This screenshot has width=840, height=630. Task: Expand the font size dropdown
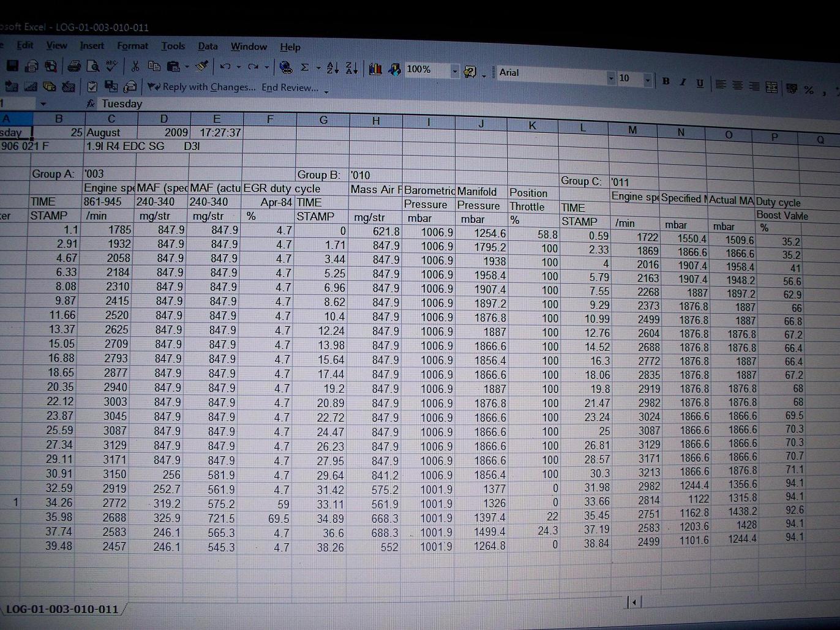pyautogui.click(x=647, y=80)
